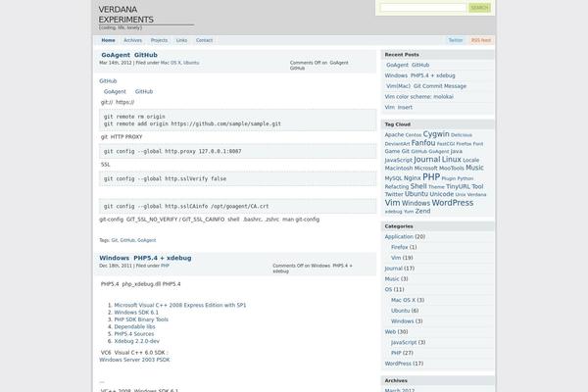This screenshot has height=392, width=588.
Task: Open Ubuntu category under first post date
Action: (x=191, y=63)
